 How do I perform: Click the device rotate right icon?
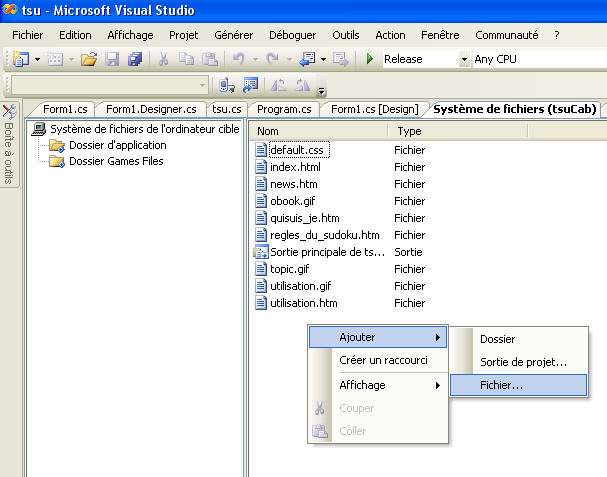pyautogui.click(x=303, y=85)
